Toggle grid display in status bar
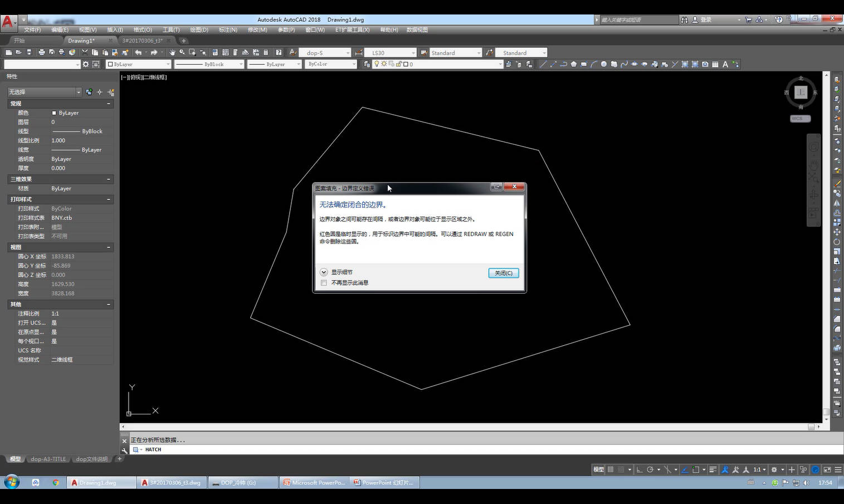 point(611,469)
